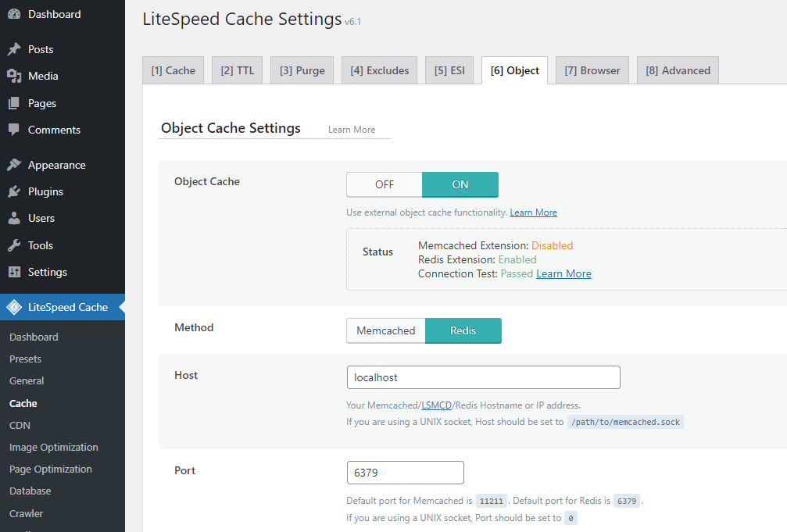The width and height of the screenshot is (787, 532).
Task: Open the Crawler submenu item
Action: pyautogui.click(x=26, y=513)
